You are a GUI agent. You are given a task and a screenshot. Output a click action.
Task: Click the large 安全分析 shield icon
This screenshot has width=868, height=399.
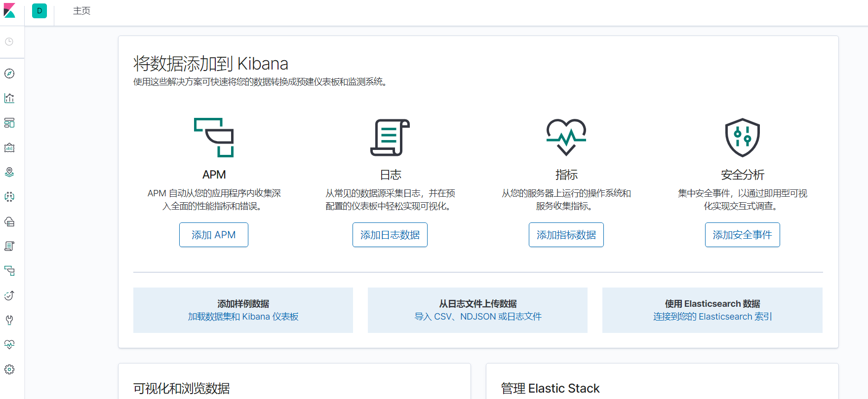743,138
